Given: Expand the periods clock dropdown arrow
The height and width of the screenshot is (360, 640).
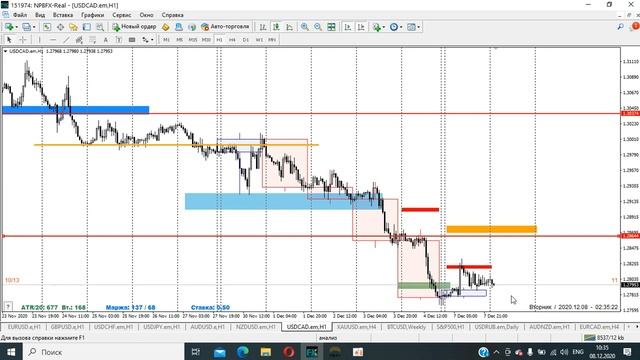Looking at the screenshot, I should coord(401,27).
